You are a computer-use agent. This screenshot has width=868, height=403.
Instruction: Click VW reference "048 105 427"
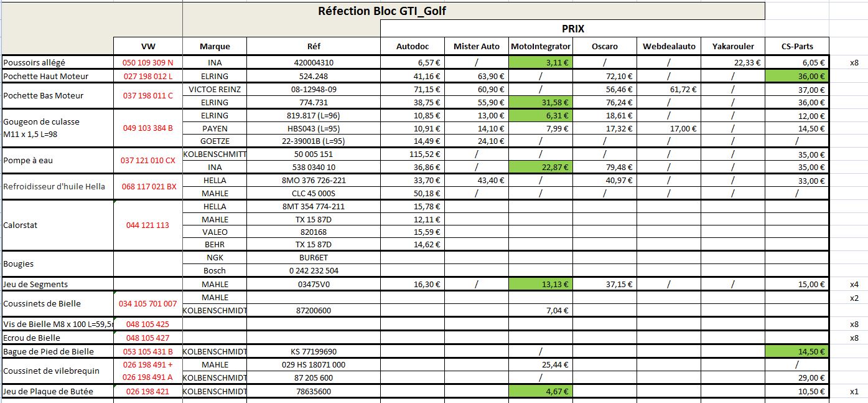click(148, 338)
